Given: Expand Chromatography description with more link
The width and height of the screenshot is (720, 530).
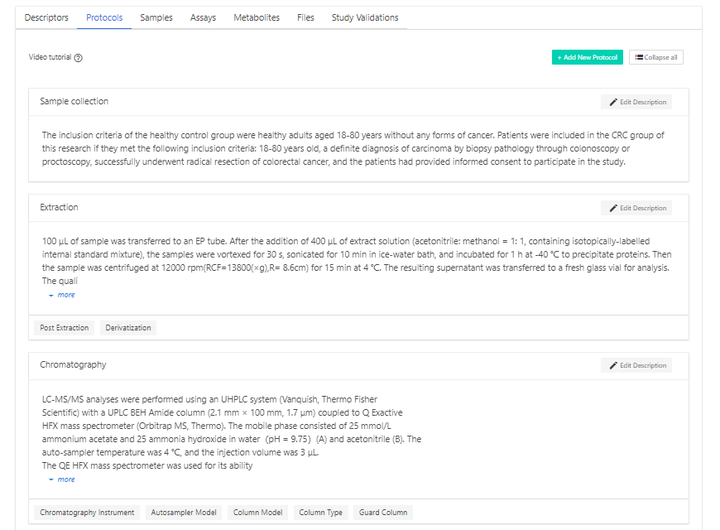Looking at the screenshot, I should [62, 479].
